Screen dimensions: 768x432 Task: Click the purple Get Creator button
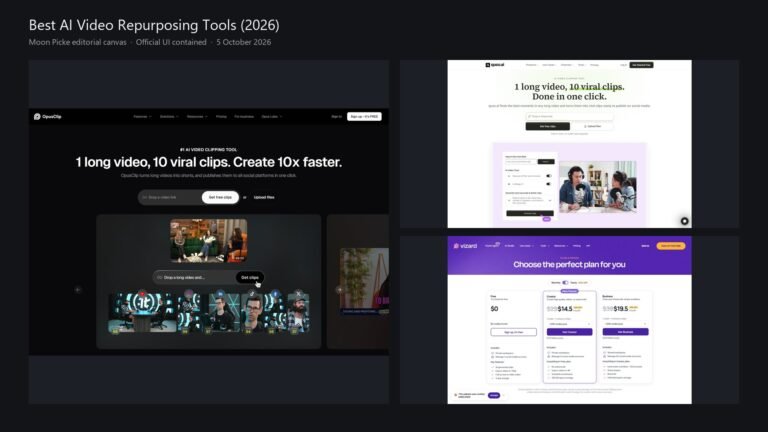click(x=569, y=332)
